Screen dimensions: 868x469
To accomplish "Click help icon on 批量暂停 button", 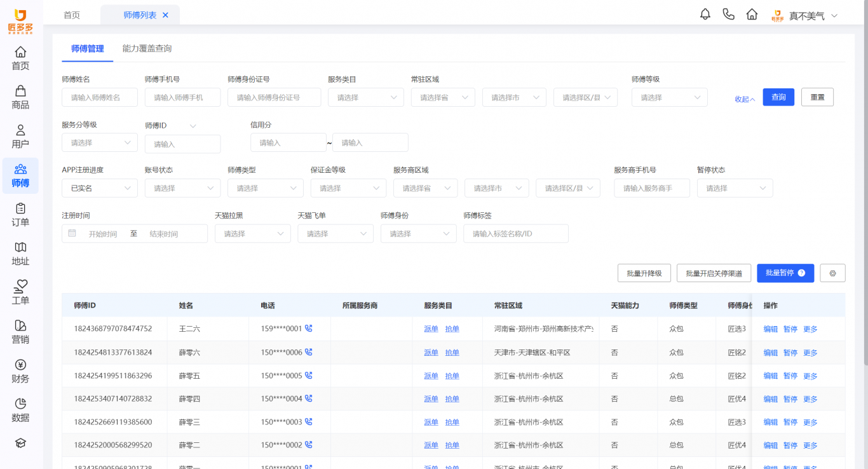I will (802, 273).
